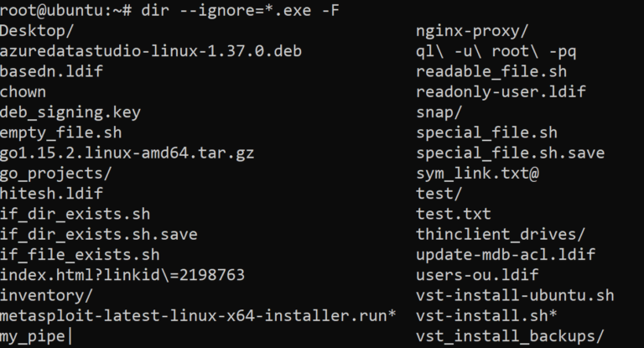Image resolution: width=644 pixels, height=348 pixels.
Task: Click index.html?linkid\=2198763 entry
Action: tap(122, 275)
